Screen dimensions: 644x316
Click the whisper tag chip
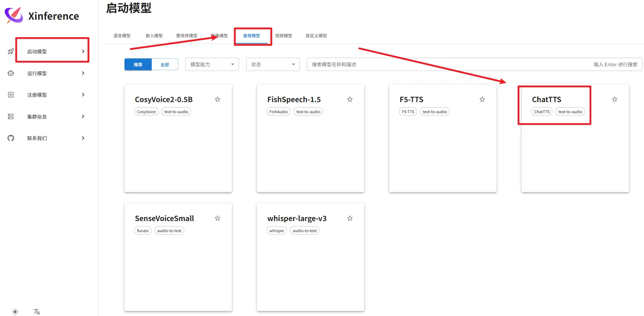277,231
